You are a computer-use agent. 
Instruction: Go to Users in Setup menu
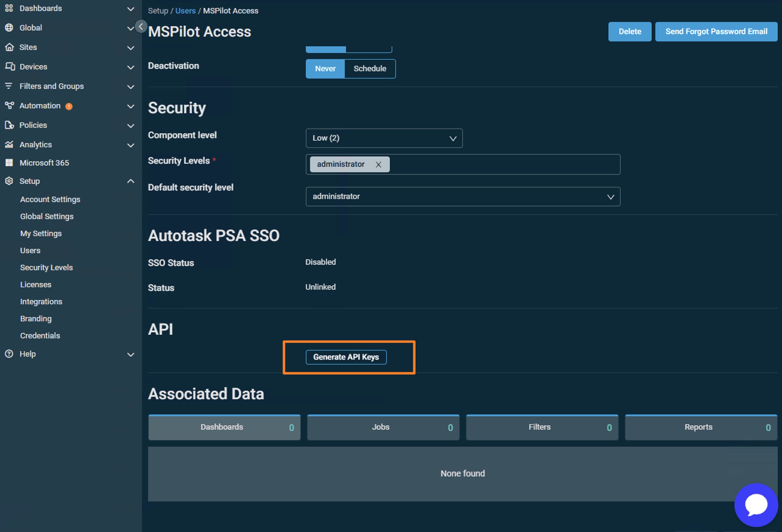pyautogui.click(x=30, y=250)
